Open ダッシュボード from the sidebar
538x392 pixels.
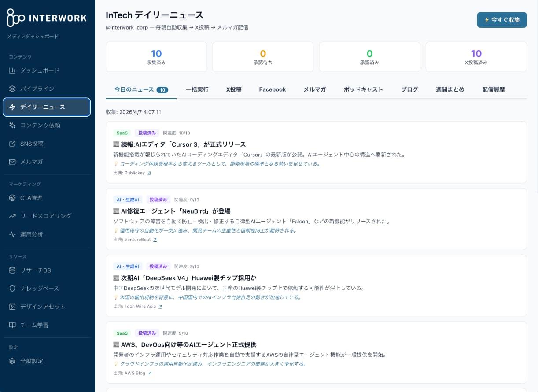click(46, 70)
